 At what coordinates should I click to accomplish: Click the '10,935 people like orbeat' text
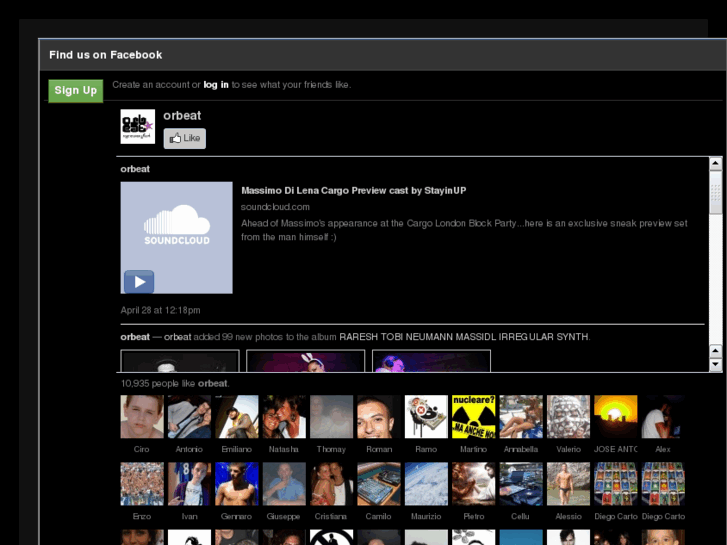(175, 384)
